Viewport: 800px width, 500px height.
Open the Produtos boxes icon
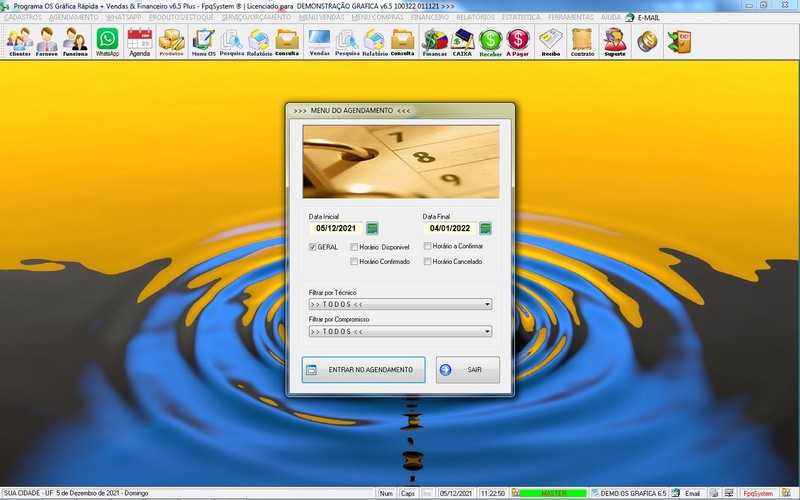(x=171, y=42)
